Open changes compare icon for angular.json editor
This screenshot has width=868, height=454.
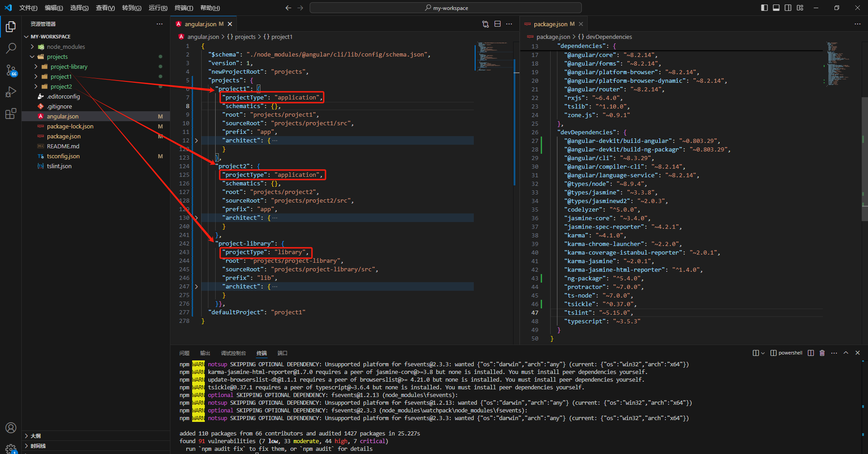(x=486, y=24)
